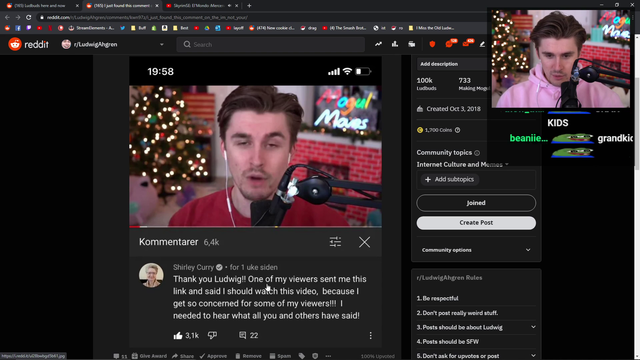Expand Community options
Image resolution: width=640 pixels, height=360 pixels.
click(476, 250)
